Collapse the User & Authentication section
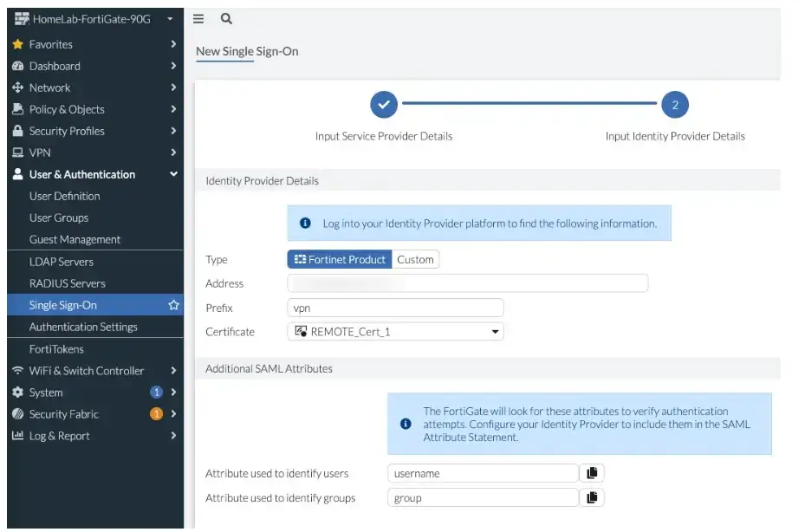 tap(173, 174)
